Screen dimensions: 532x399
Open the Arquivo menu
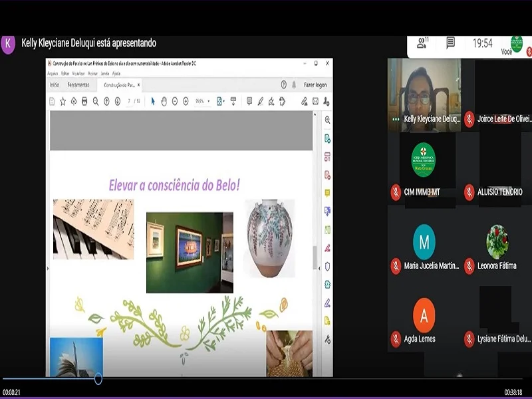(53, 73)
